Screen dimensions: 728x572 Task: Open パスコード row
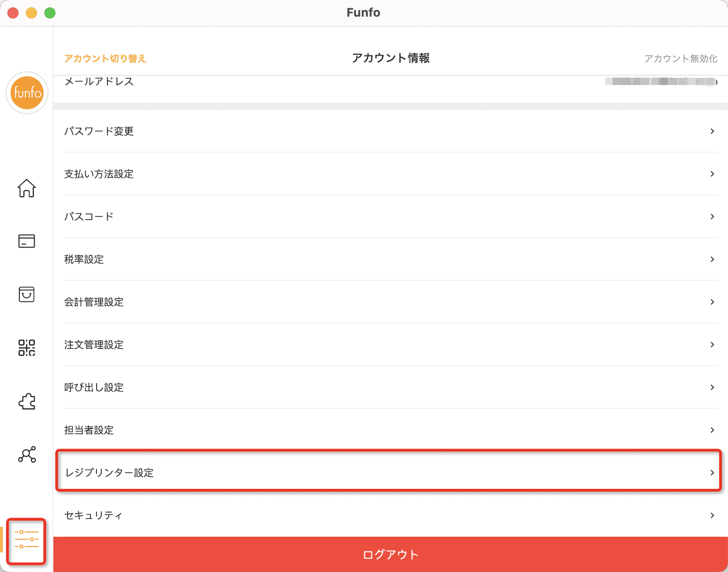tap(391, 216)
